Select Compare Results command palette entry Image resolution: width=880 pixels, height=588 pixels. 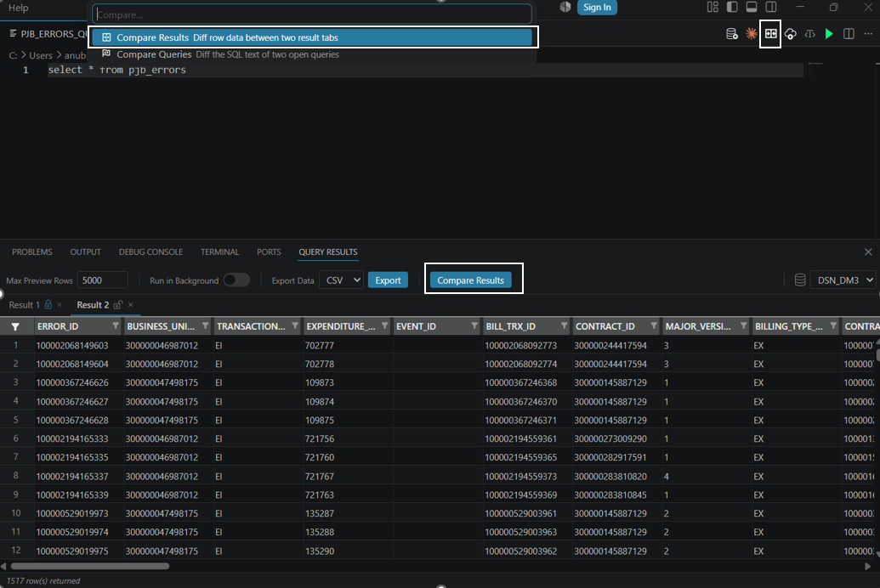click(312, 37)
